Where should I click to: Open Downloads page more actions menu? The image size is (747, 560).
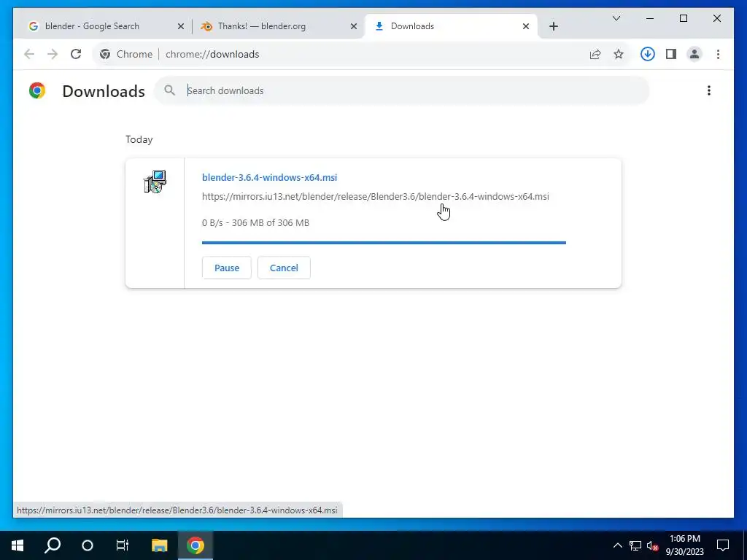point(709,90)
